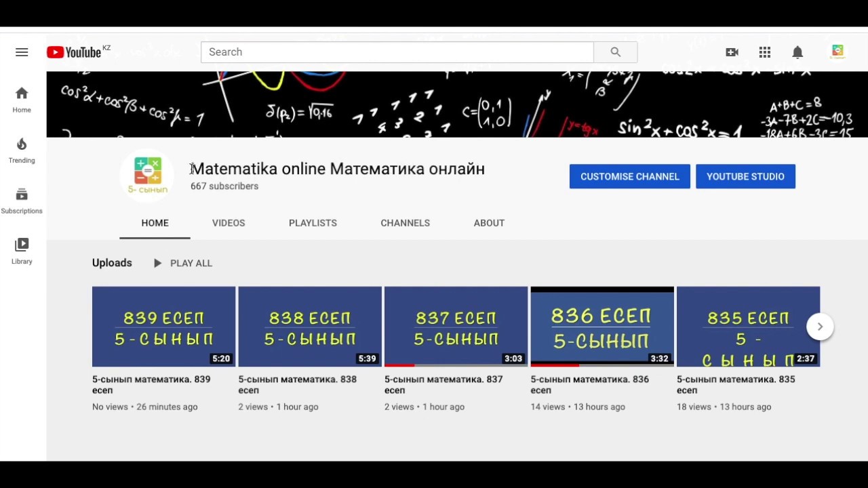Open Trending from the sidebar
868x488 pixels.
point(21,150)
